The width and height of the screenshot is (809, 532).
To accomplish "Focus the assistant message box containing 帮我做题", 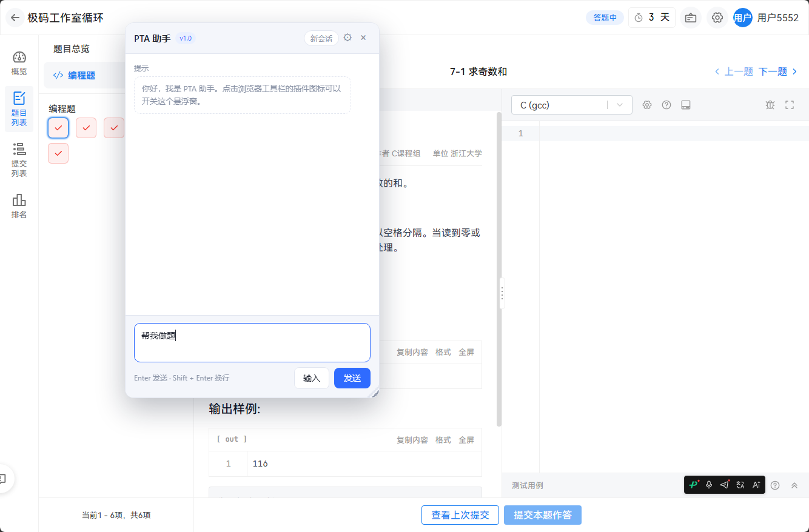I will click(252, 342).
